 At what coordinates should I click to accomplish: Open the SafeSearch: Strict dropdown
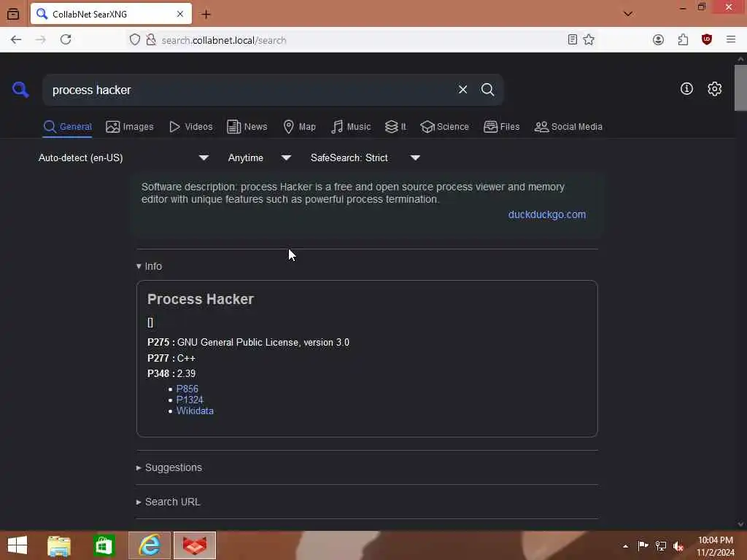[x=365, y=157]
